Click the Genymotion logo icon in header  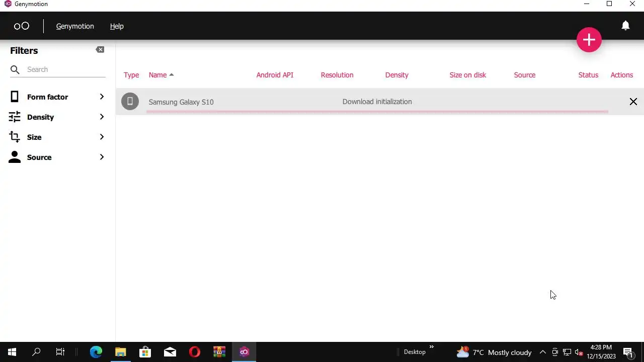tap(21, 26)
